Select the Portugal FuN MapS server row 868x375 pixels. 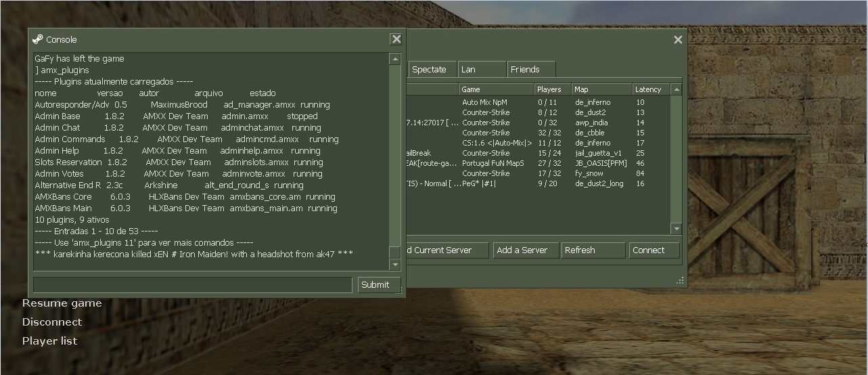tap(538, 163)
